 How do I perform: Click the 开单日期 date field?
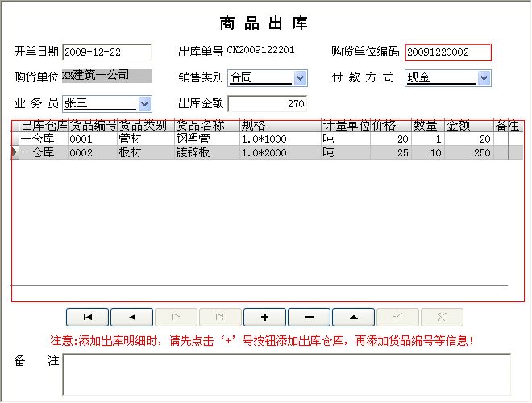(106, 52)
